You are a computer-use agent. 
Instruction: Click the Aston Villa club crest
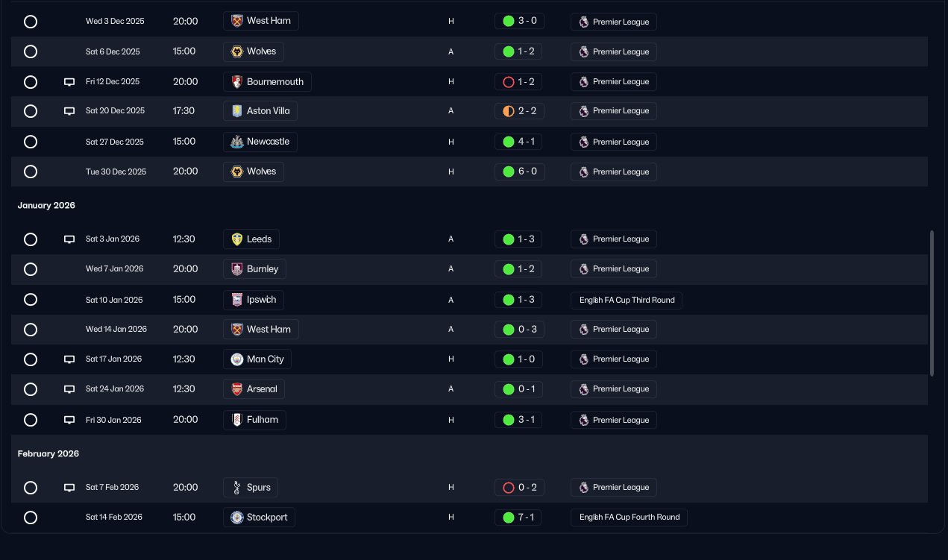tap(237, 111)
